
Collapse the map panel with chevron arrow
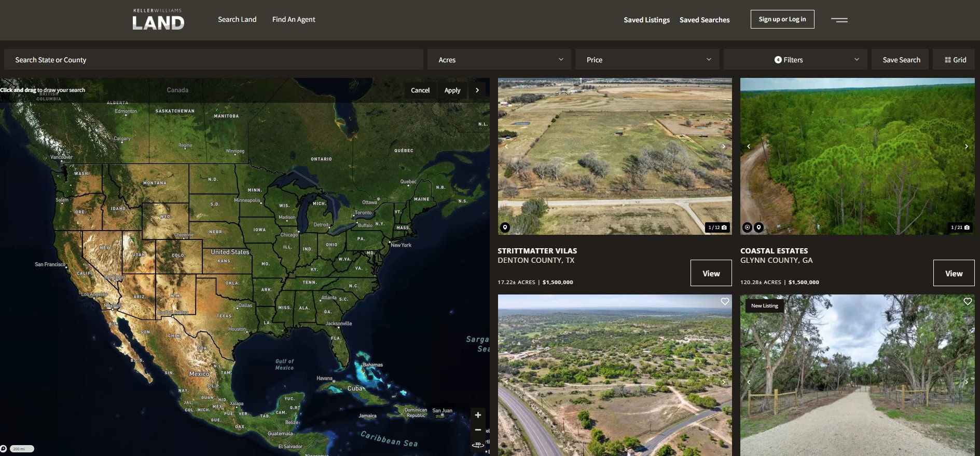coord(477,90)
